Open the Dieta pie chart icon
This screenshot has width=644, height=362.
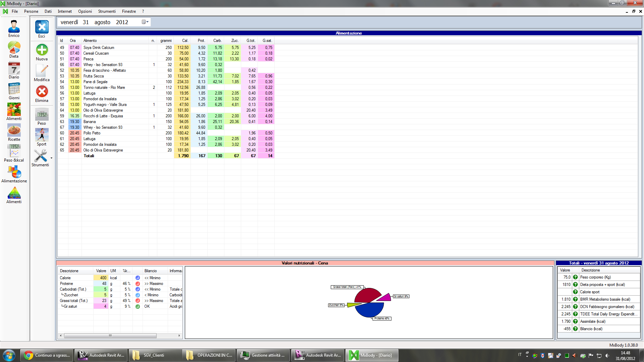tap(14, 48)
